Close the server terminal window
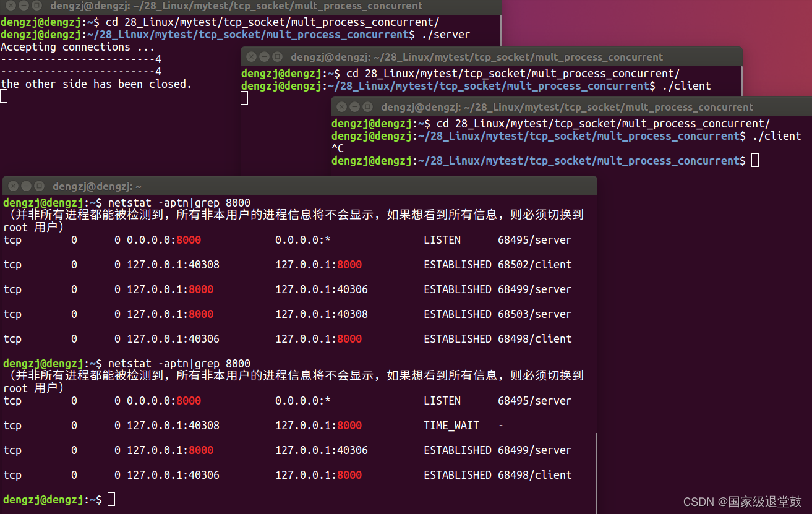812x514 pixels. coord(11,6)
